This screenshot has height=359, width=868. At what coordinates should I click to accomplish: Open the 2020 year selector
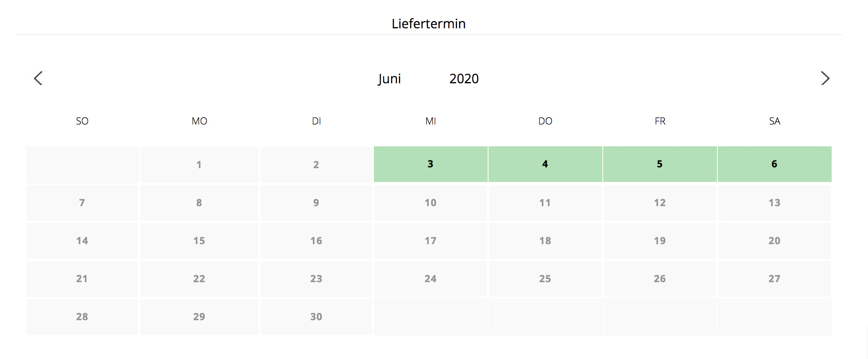(x=464, y=78)
